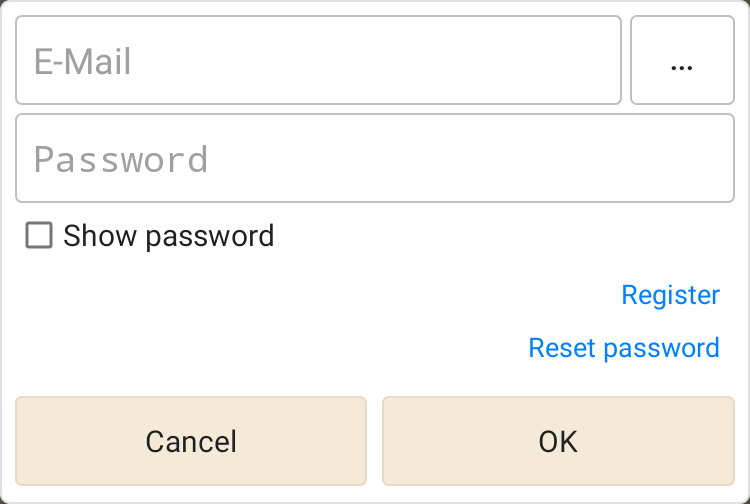Select the Password entry box
This screenshot has width=750, height=504.
pyautogui.click(x=375, y=159)
